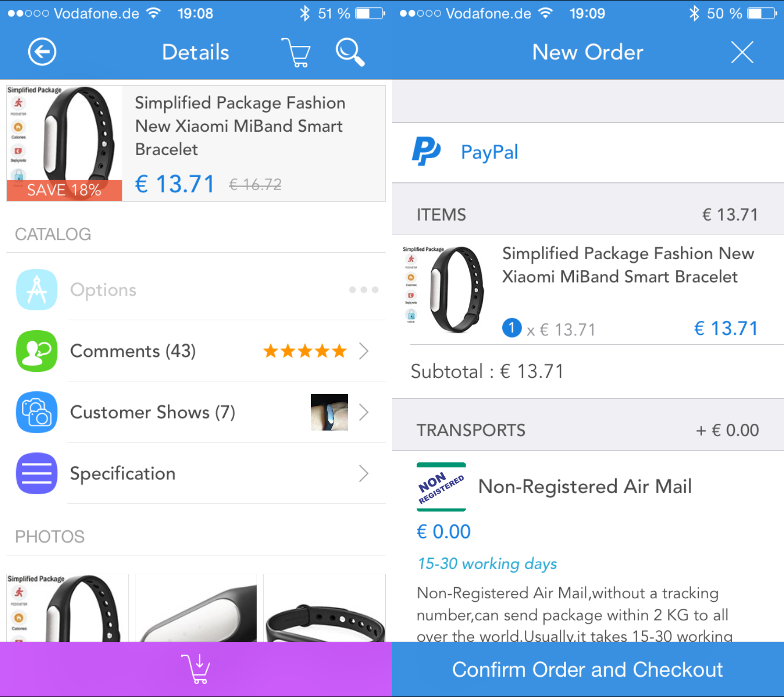Open Options three-dots menu
Viewport: 784px width, 697px height.
364,290
